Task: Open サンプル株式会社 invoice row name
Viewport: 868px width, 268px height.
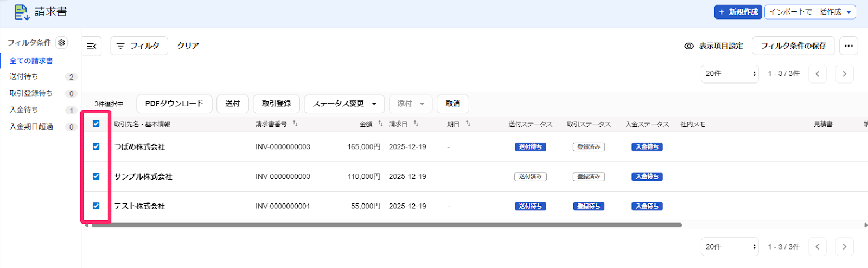Action: 143,177
